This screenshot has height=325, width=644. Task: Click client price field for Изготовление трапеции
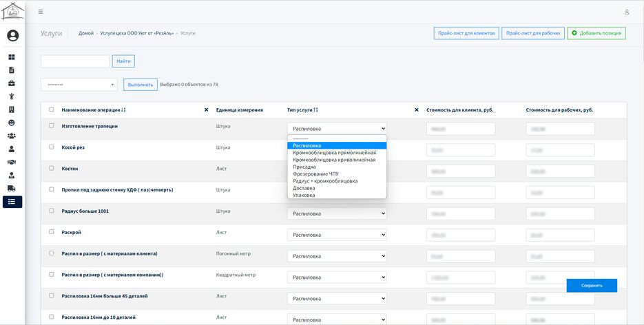click(x=461, y=129)
